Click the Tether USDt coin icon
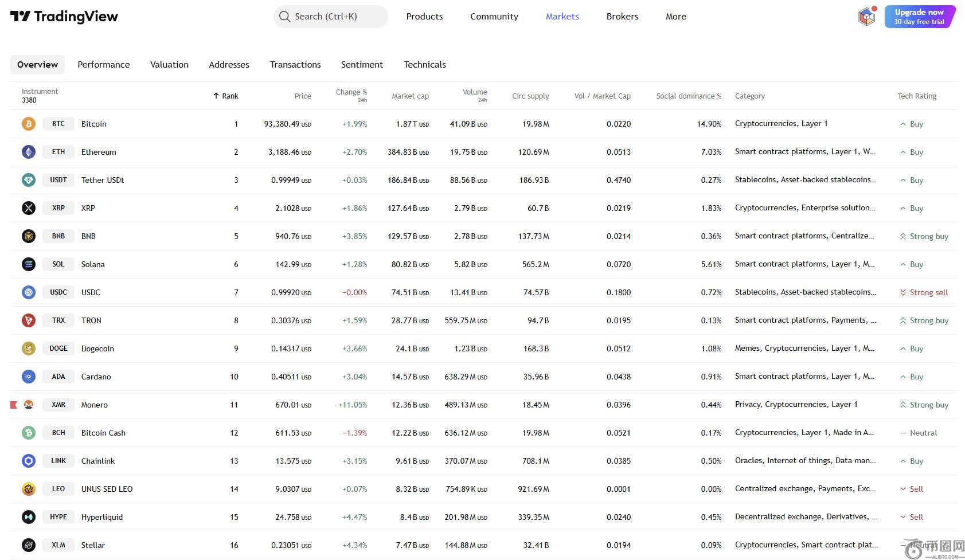The height and width of the screenshot is (560, 965). click(x=29, y=180)
